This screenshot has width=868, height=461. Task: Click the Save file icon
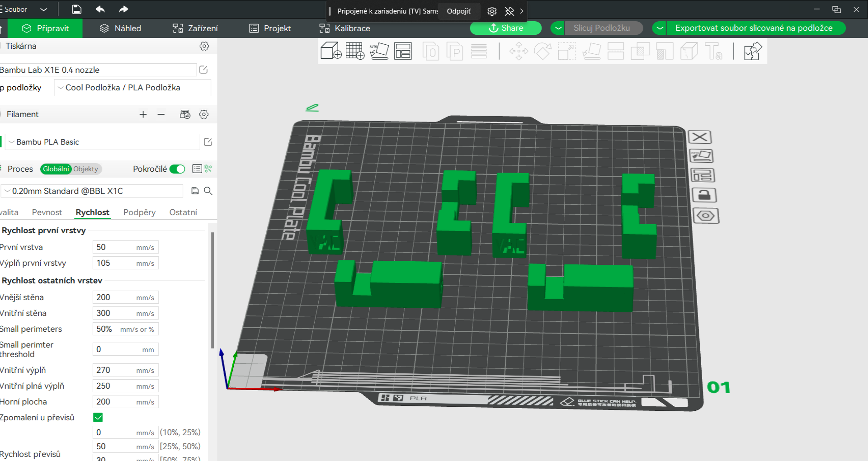pos(77,9)
